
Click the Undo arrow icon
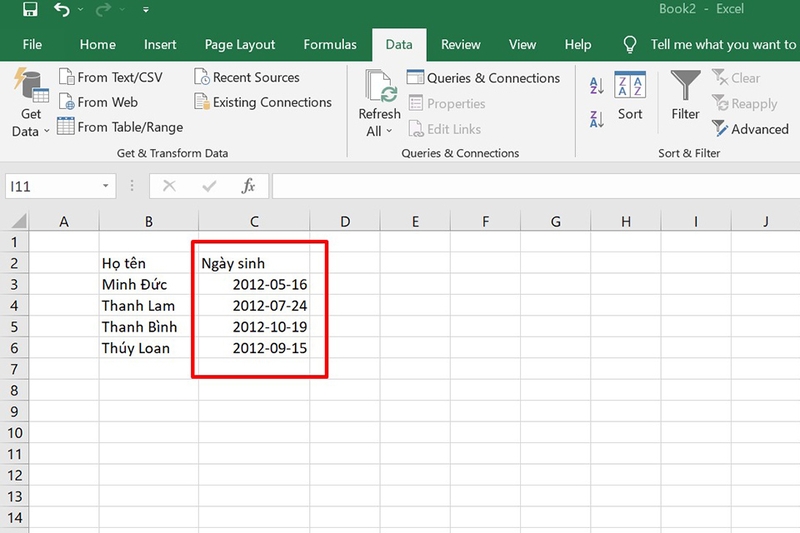tap(62, 9)
